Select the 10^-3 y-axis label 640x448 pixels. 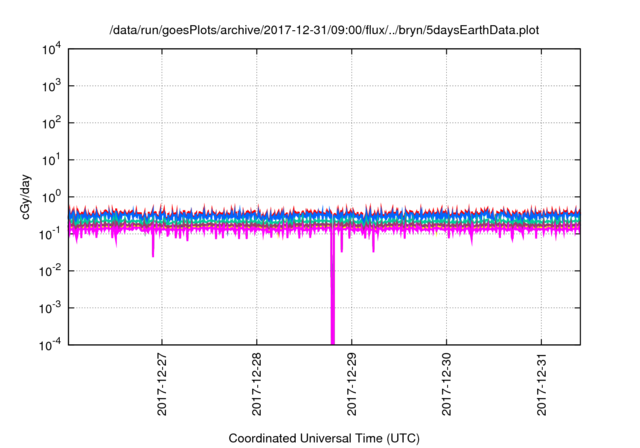tap(50, 308)
